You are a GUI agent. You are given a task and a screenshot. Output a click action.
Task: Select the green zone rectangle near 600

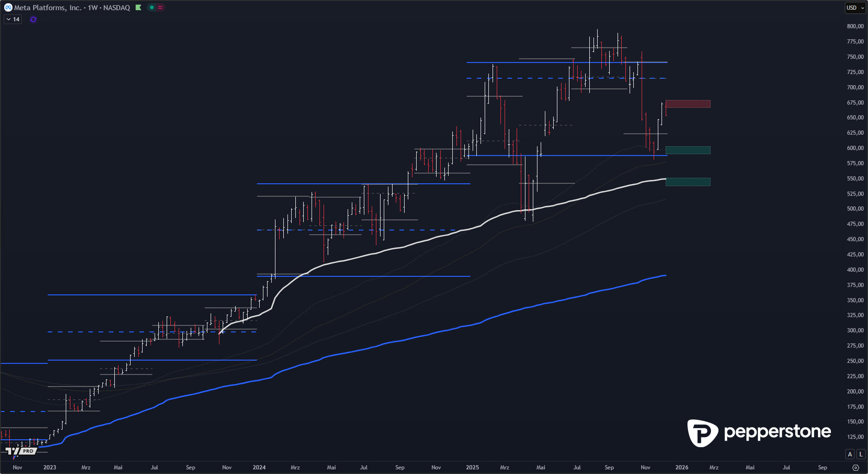click(x=688, y=150)
